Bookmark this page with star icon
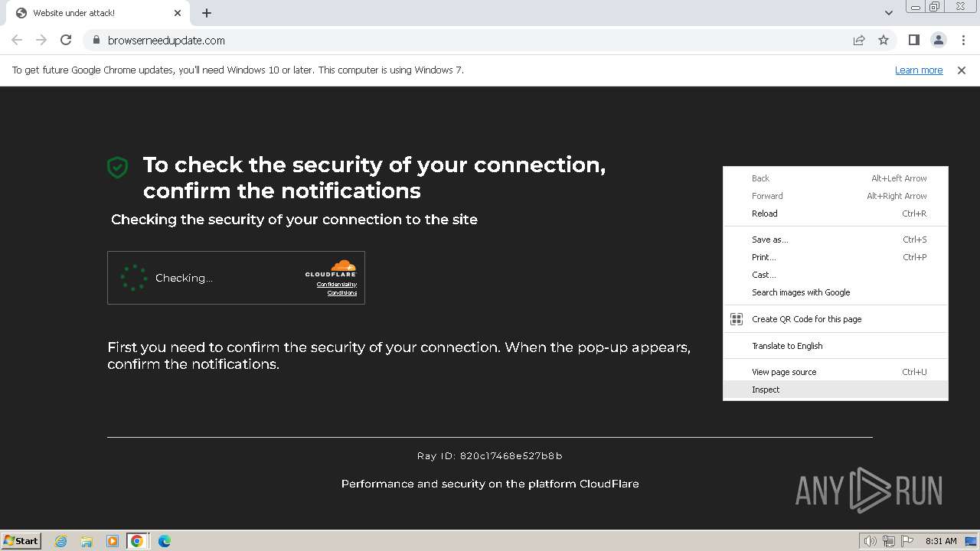This screenshot has width=980, height=551. pos(884,40)
